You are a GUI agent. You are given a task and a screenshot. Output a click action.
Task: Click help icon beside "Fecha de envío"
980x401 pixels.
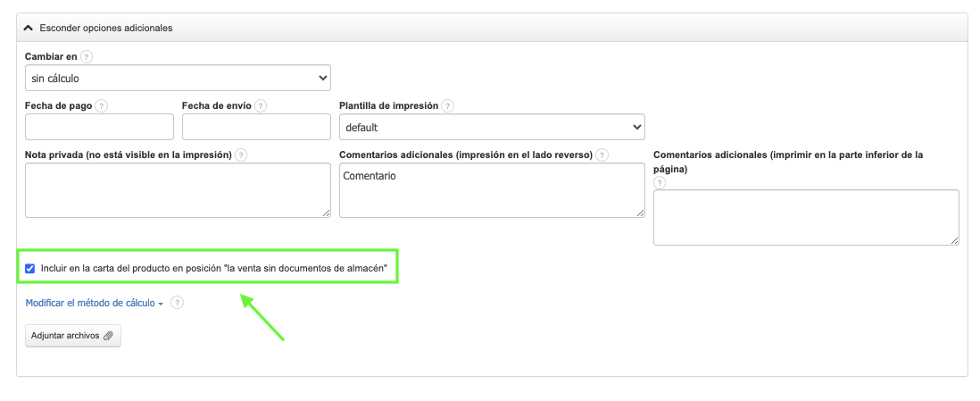point(261,105)
